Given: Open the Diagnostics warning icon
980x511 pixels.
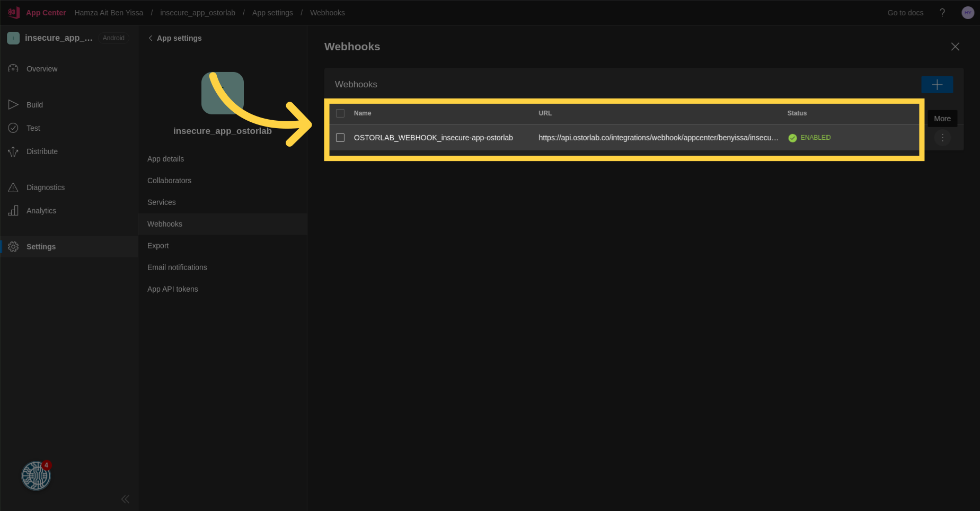Looking at the screenshot, I should coord(13,187).
